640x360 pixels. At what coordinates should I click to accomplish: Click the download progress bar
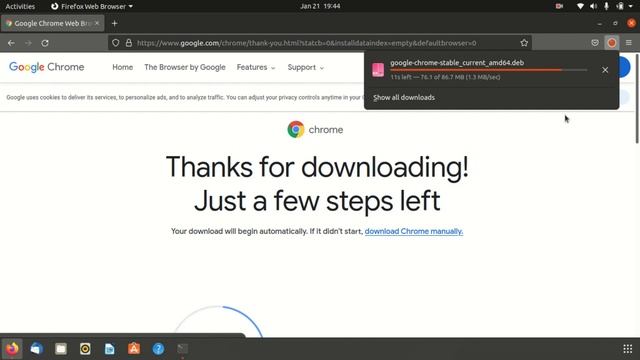click(489, 70)
